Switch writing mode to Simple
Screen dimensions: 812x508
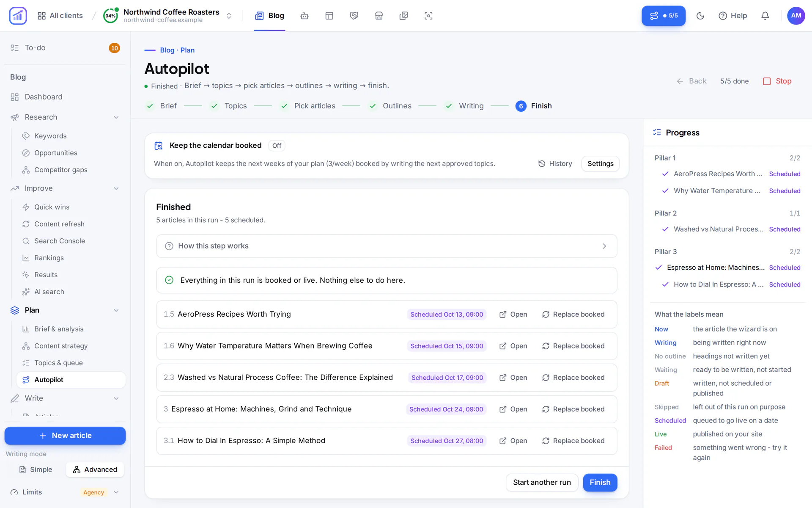pyautogui.click(x=36, y=469)
